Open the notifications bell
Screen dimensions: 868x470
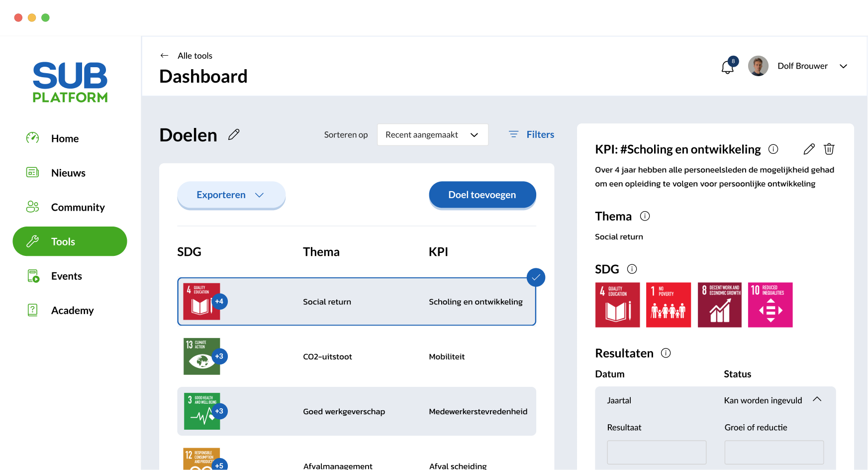[x=727, y=67]
